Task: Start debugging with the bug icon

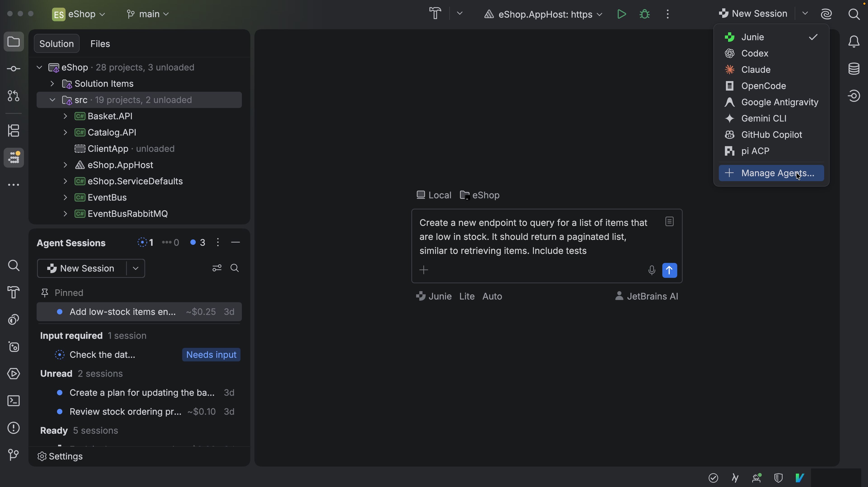Action: coord(644,14)
